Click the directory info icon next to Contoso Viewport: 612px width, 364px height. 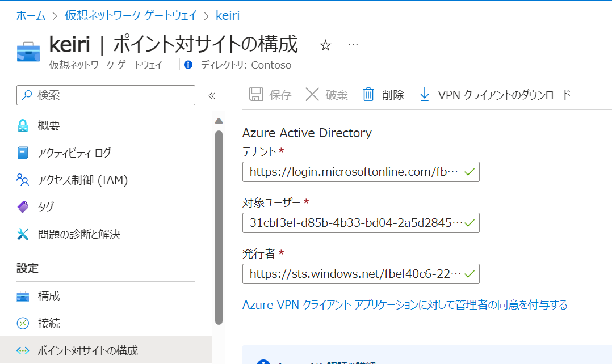188,65
